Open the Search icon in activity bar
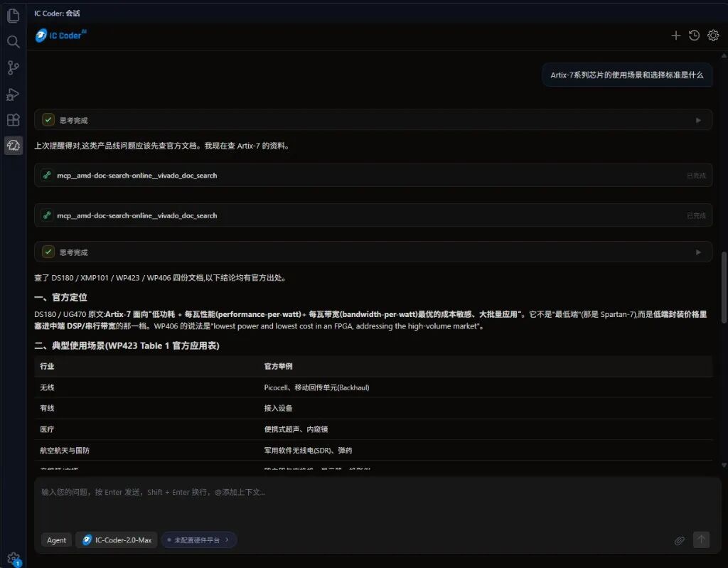The width and height of the screenshot is (728, 568). point(13,42)
